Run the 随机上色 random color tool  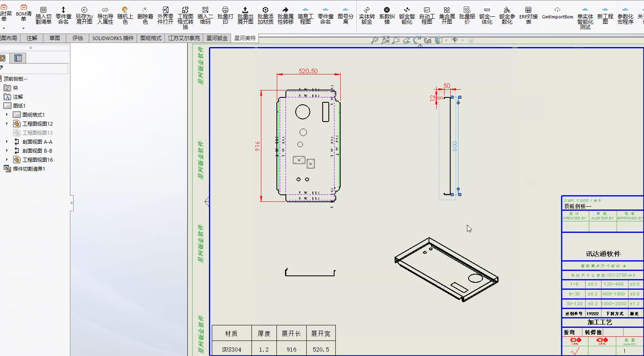(125, 15)
